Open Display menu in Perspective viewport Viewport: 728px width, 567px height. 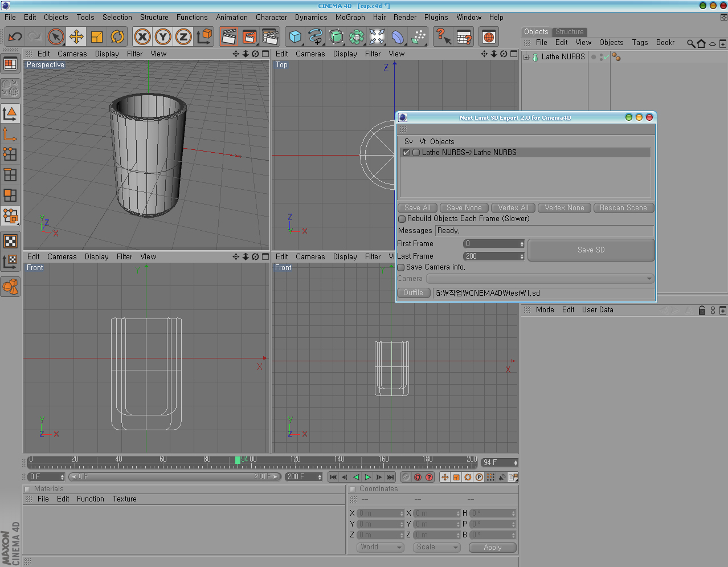pyautogui.click(x=107, y=54)
